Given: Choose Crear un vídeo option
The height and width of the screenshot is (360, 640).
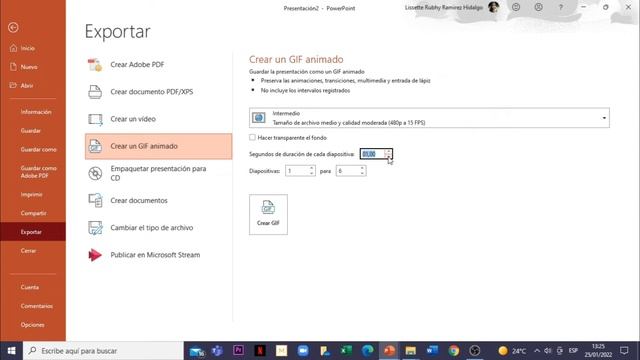Looking at the screenshot, I should coord(158,119).
